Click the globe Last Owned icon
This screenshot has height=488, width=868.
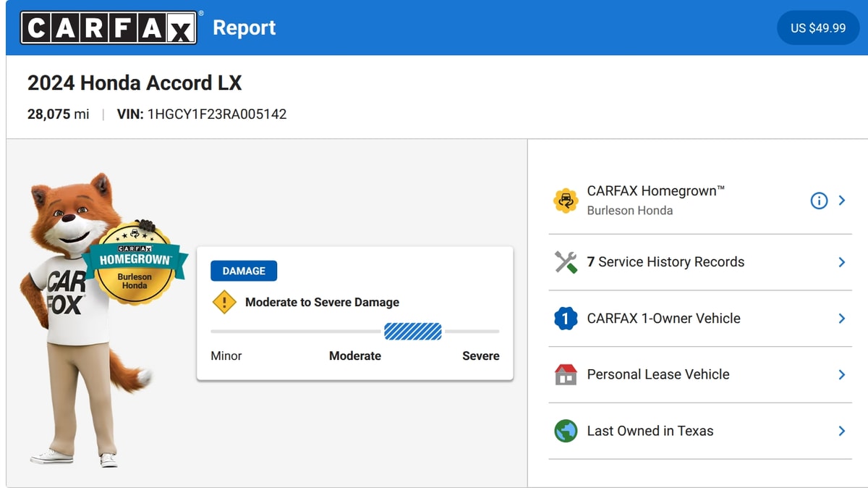point(566,431)
